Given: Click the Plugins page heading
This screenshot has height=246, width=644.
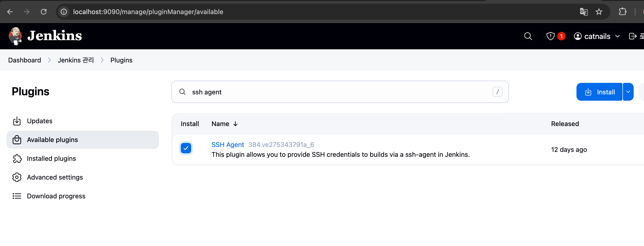Looking at the screenshot, I should (x=30, y=92).
